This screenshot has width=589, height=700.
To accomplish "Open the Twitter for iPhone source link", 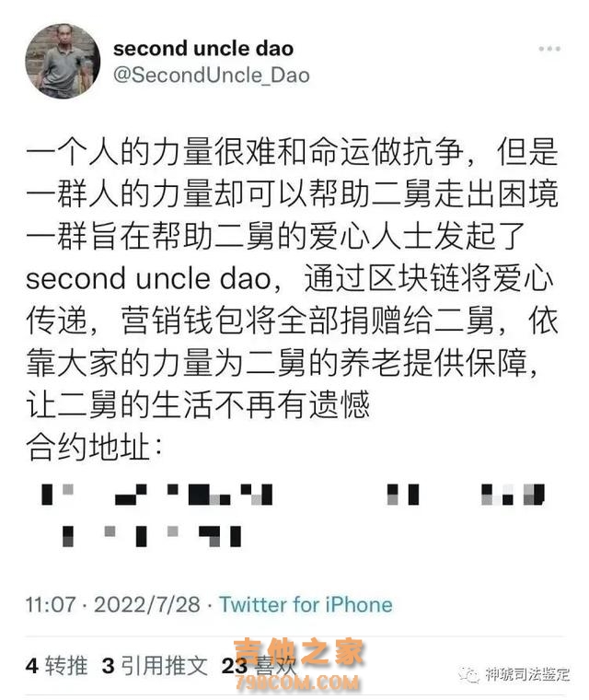I will 306,604.
